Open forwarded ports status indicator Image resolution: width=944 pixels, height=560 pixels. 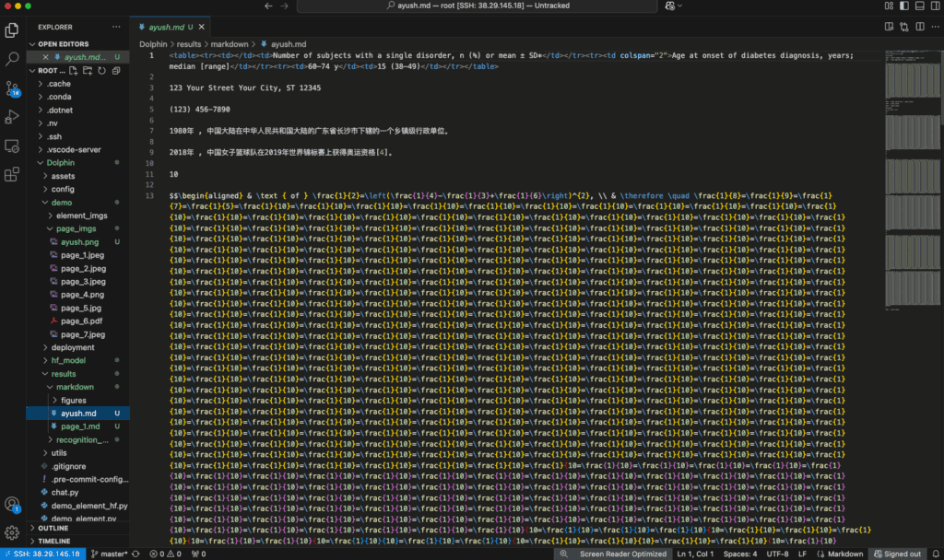(199, 554)
